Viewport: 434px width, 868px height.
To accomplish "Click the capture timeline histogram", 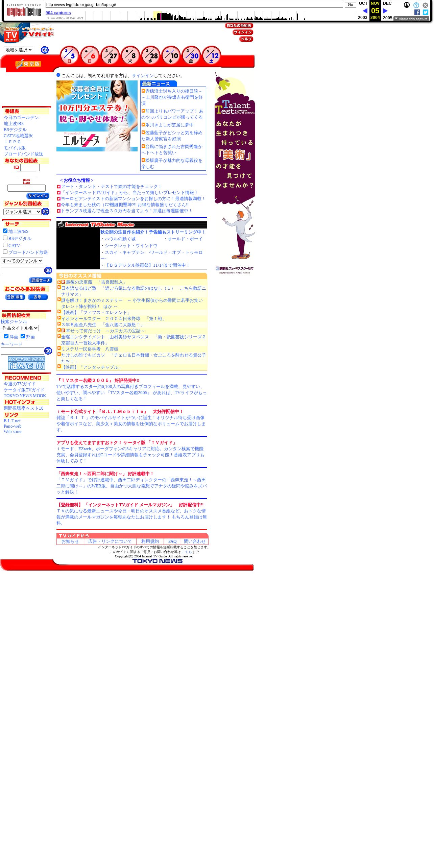I will click(x=220, y=16).
